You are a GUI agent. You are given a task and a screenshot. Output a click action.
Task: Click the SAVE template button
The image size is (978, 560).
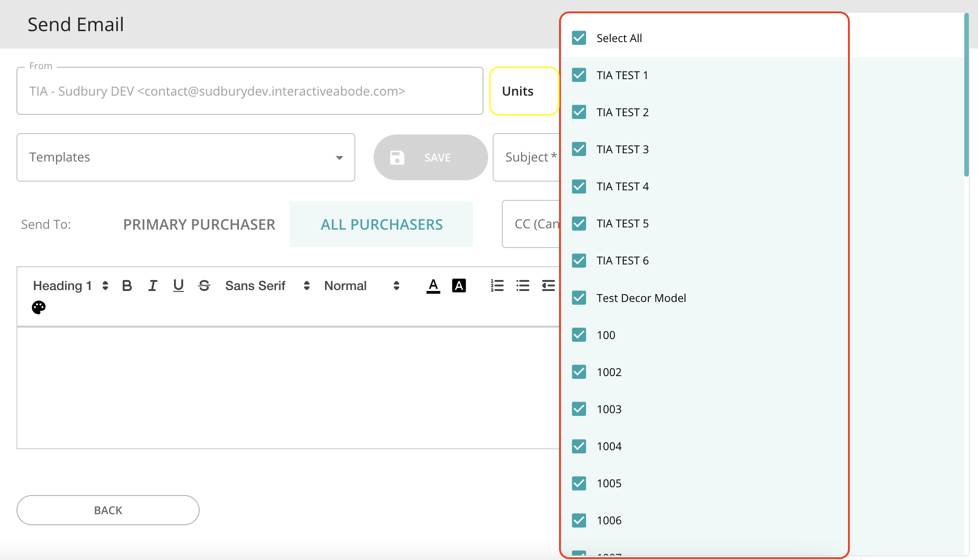431,157
